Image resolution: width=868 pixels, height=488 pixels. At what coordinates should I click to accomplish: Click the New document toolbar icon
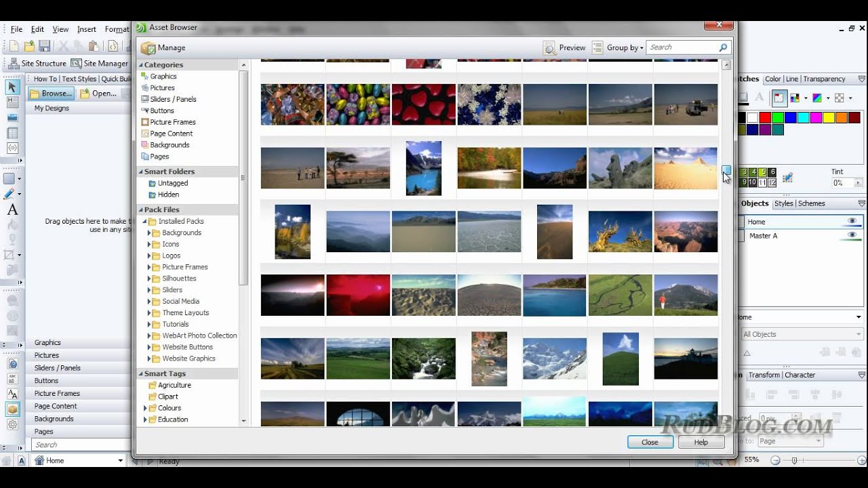coord(14,46)
